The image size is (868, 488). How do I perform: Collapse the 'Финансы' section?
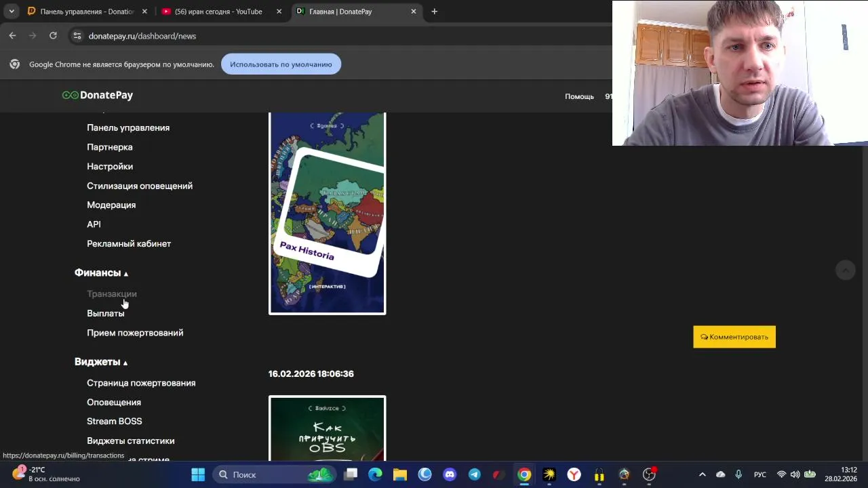101,272
